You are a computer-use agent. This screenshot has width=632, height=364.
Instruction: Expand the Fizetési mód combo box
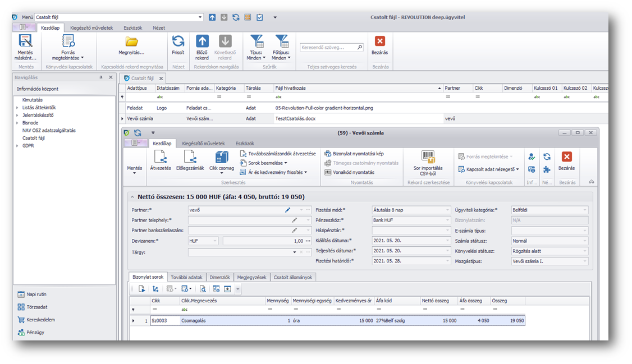pos(447,210)
